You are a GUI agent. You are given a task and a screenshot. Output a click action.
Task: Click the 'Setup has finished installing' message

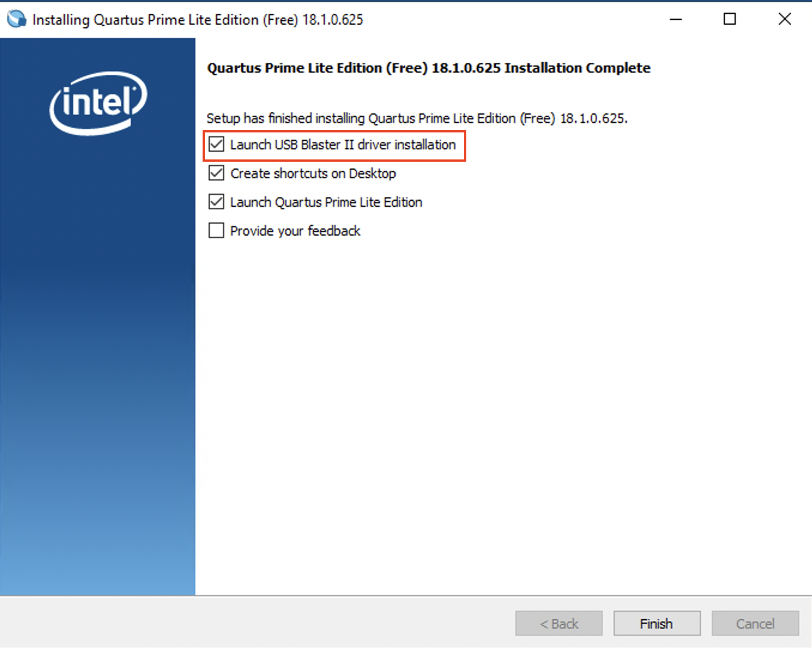tap(416, 119)
